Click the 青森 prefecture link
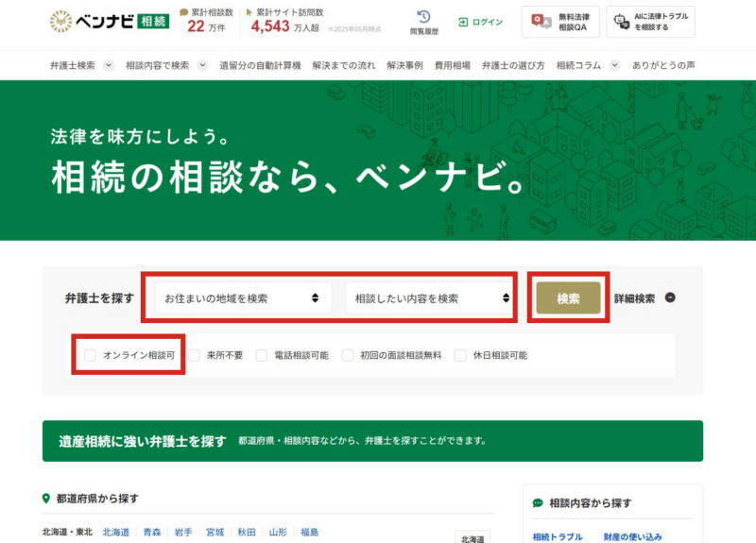Image resolution: width=756 pixels, height=543 pixels. [152, 533]
